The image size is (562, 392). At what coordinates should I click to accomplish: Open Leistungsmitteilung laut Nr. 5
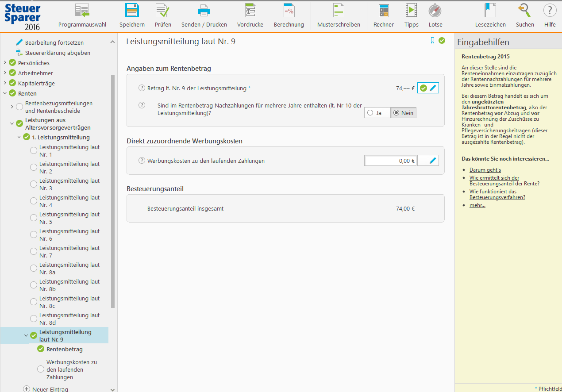click(69, 218)
